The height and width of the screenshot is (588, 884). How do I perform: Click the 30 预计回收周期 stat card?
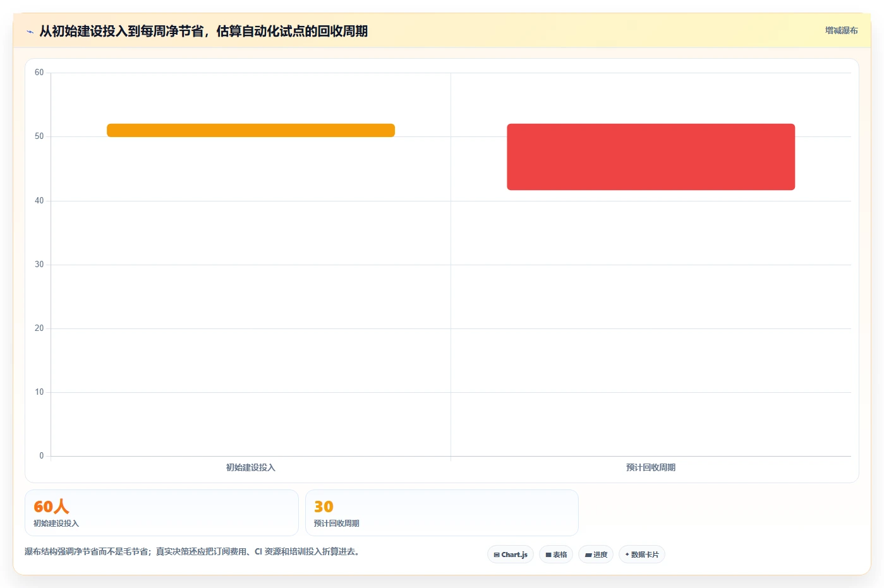click(x=442, y=513)
